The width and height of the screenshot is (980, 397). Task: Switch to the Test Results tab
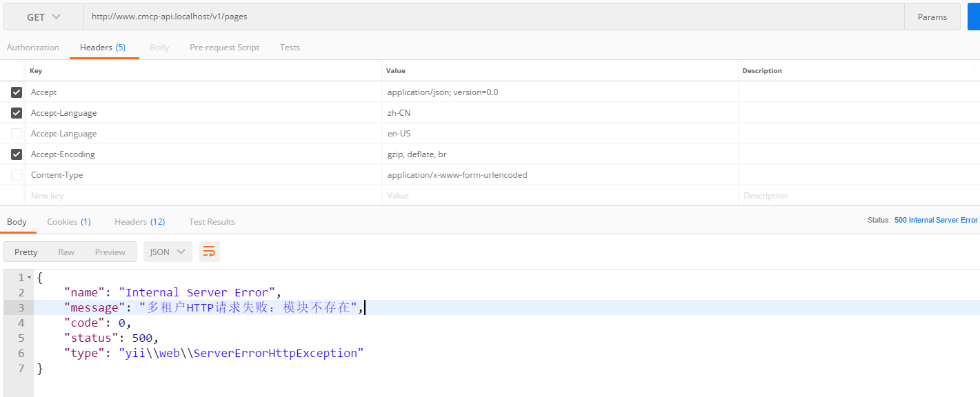click(212, 222)
